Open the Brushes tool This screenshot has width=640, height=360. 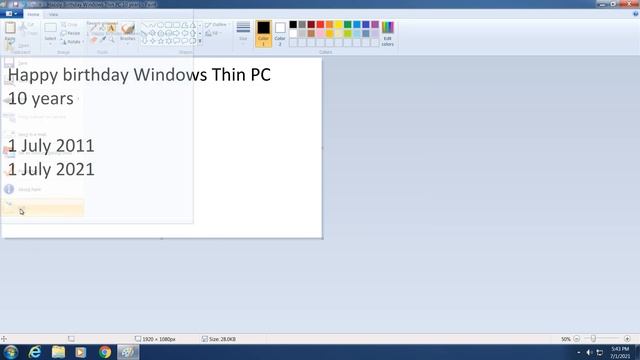tap(128, 32)
